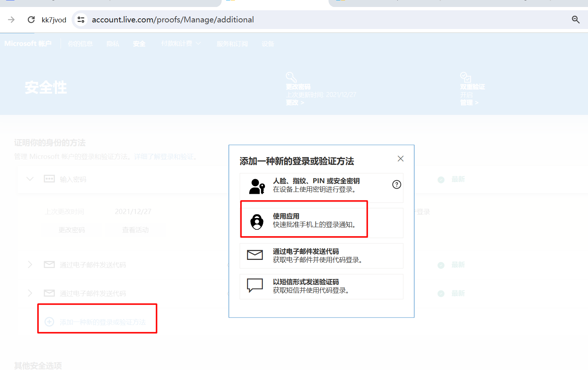Screen dimensions: 588x370
Task: Open help for face, fingerprint, PIN option
Action: click(x=397, y=185)
